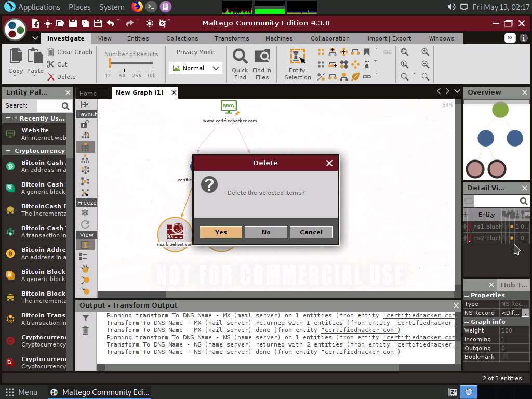Image resolution: width=532 pixels, height=399 pixels.
Task: Click the ribbon Delete button
Action: [61, 77]
